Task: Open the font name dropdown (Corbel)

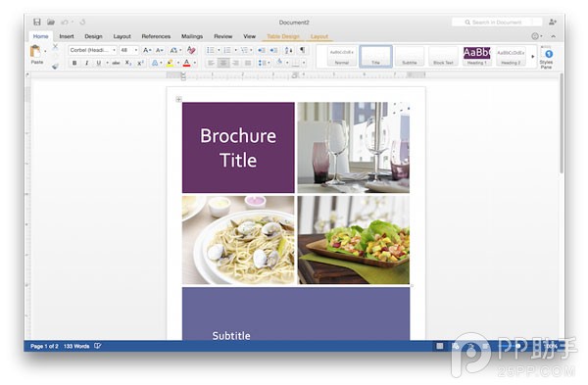Action: pos(114,50)
